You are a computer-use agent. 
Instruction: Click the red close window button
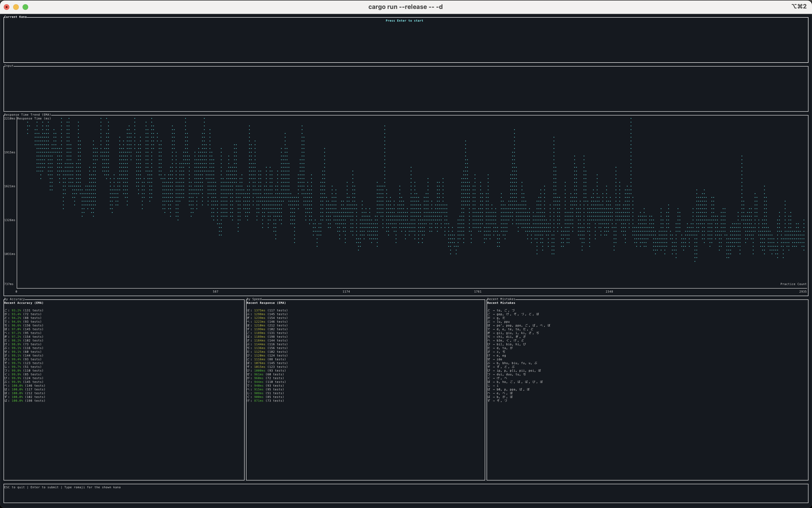point(6,7)
